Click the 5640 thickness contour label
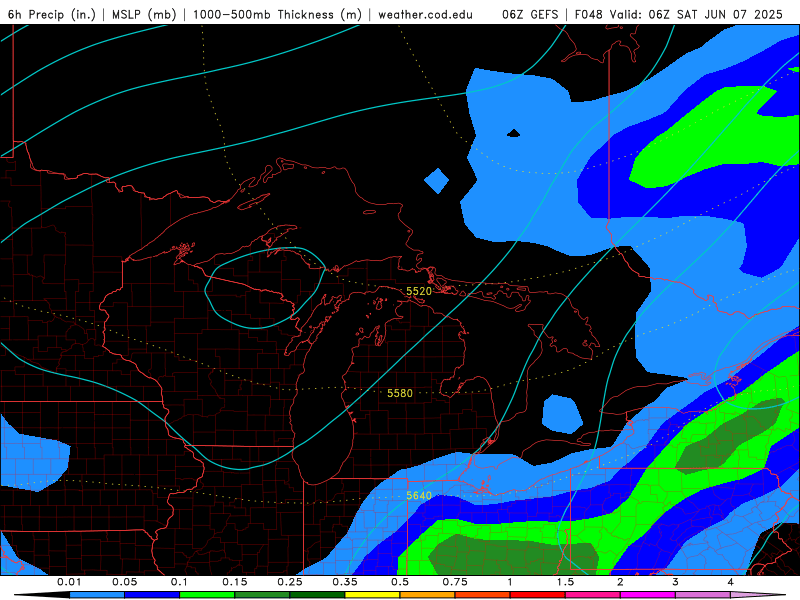Viewport: 800px width, 600px height. tap(419, 495)
